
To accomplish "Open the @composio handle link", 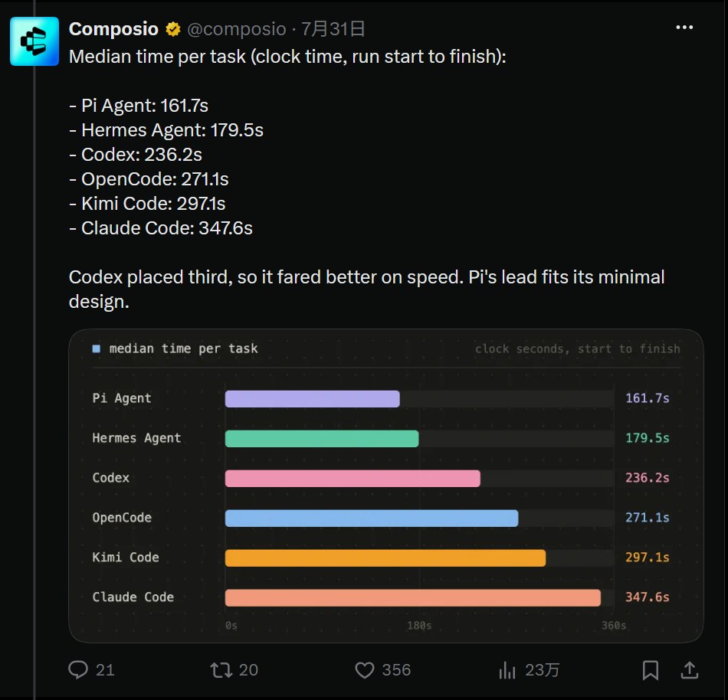I will point(236,29).
